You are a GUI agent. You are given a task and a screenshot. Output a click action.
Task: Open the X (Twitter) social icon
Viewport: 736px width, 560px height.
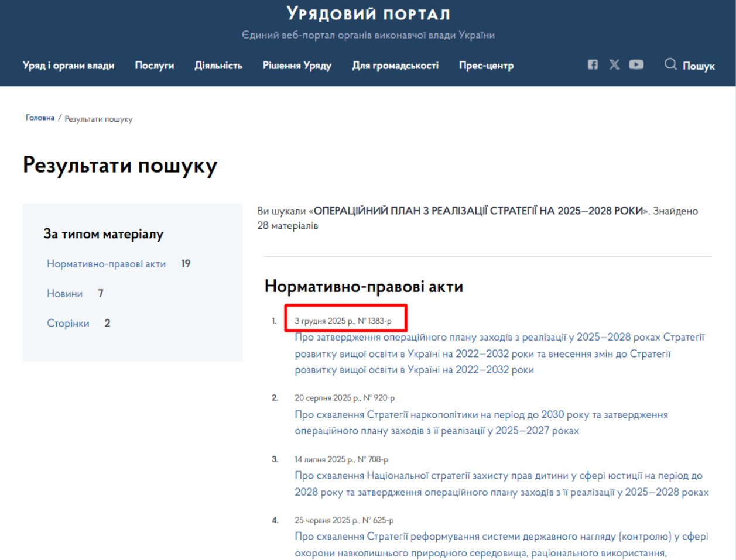coord(614,64)
